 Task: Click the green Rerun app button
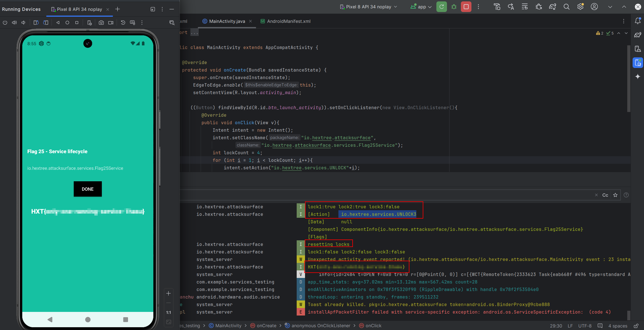click(441, 7)
